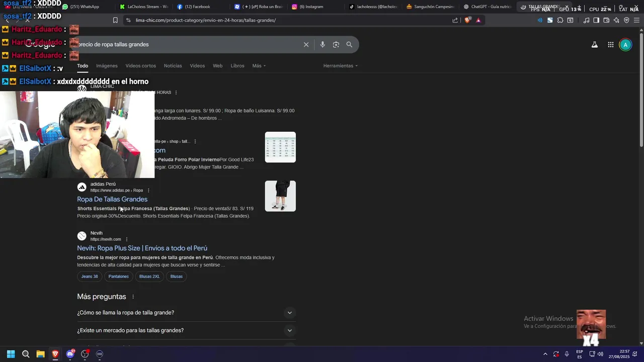Switch to Libros tab
The width and height of the screenshot is (644, 362).
click(x=237, y=66)
